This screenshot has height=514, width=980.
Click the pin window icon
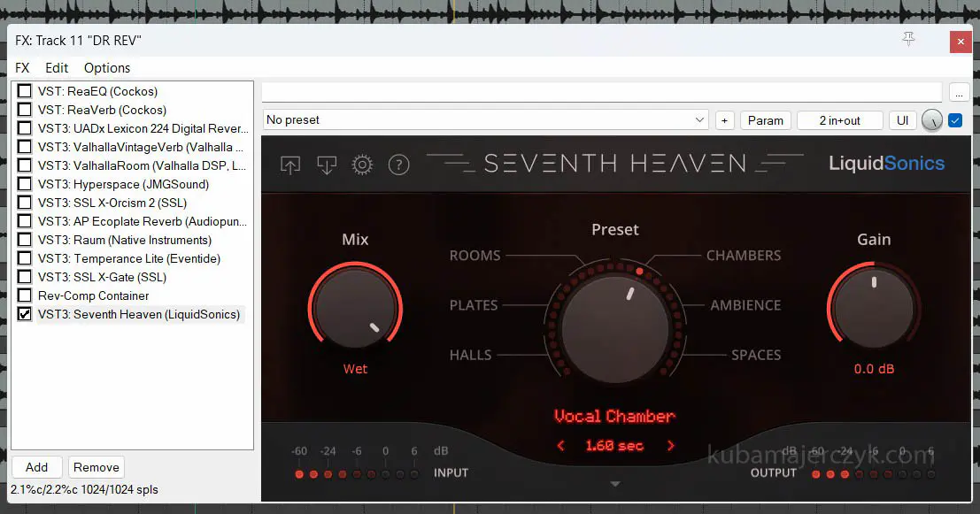[907, 39]
